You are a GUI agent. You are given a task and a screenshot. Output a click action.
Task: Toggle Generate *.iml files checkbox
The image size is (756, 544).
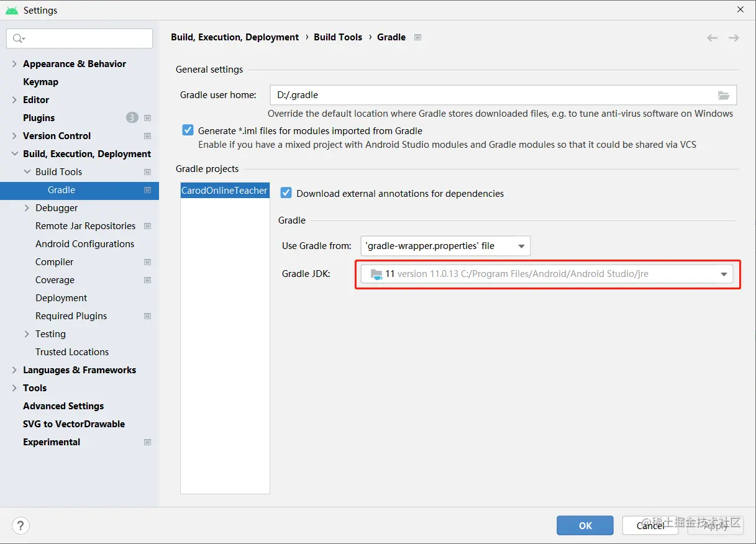pos(188,130)
